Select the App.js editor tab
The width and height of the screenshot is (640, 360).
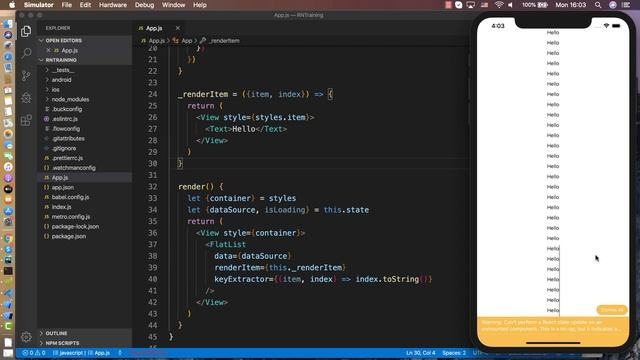[x=154, y=28]
